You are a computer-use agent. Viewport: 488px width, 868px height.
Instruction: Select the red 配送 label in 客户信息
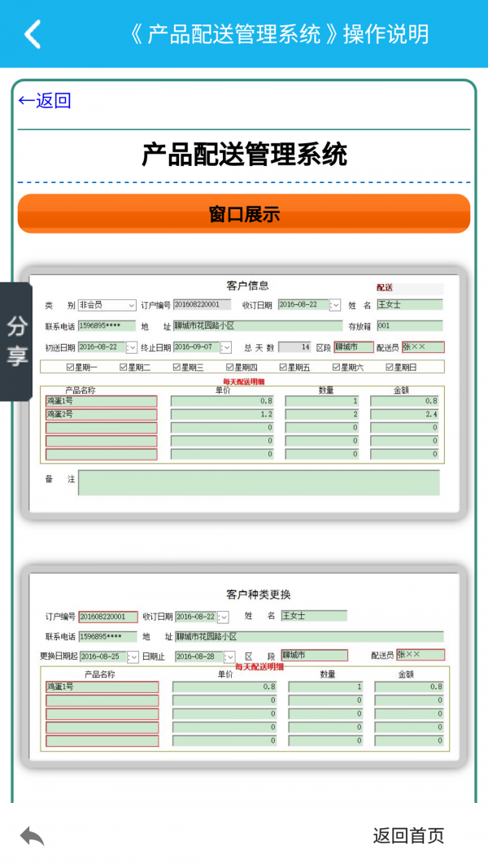coord(385,288)
